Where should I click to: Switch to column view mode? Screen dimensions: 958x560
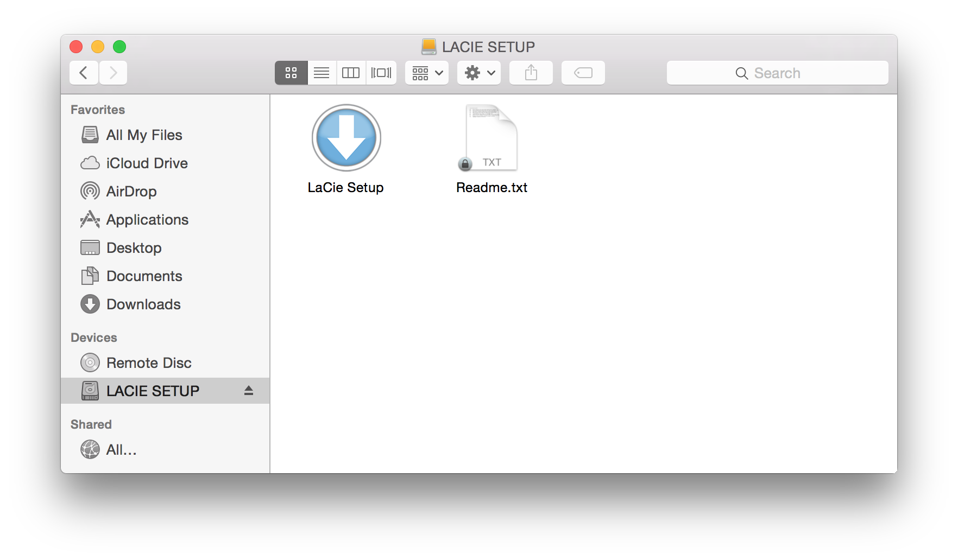[351, 73]
